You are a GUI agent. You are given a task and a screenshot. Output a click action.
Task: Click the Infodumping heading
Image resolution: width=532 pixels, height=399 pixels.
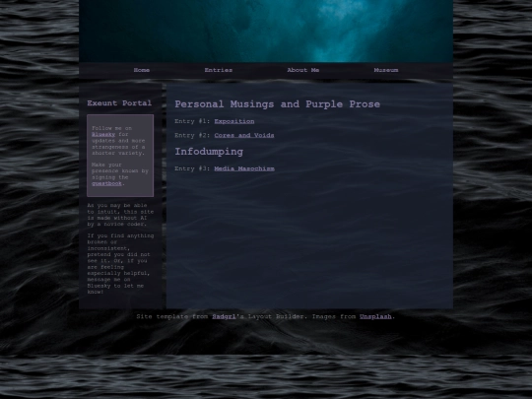(209, 152)
